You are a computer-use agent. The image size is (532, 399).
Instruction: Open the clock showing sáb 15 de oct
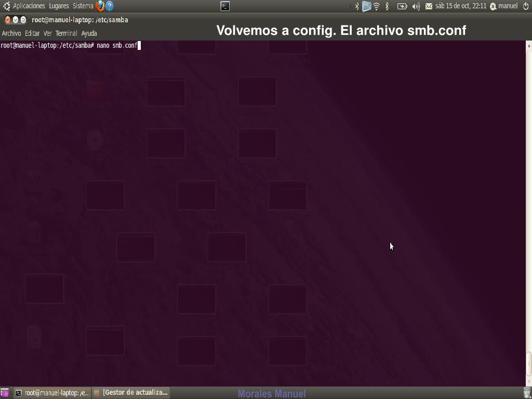click(461, 6)
